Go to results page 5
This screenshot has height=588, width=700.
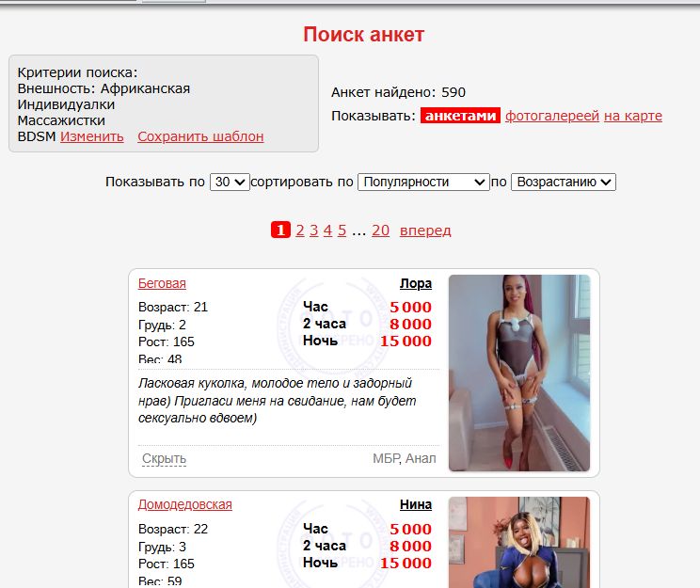pyautogui.click(x=342, y=230)
